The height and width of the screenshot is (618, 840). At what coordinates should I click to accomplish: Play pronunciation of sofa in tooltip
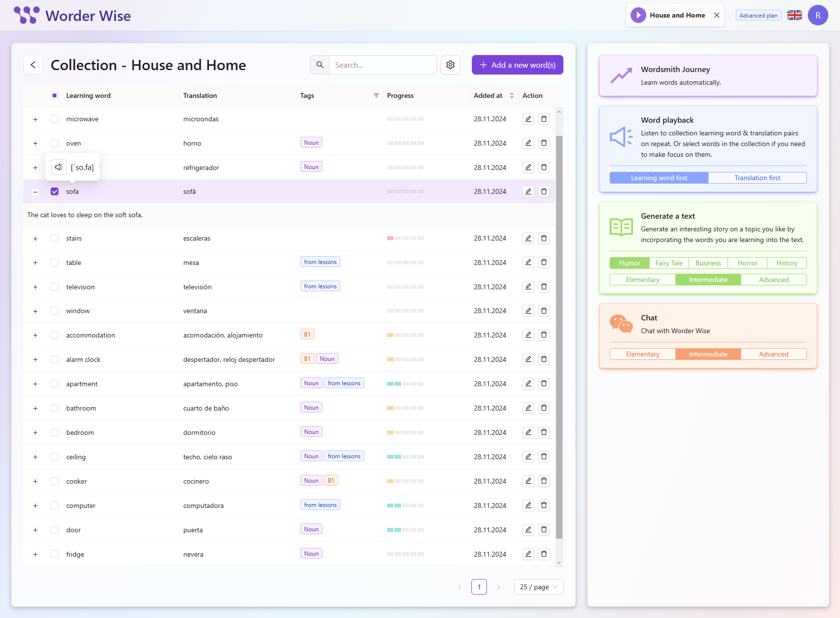[x=59, y=167]
